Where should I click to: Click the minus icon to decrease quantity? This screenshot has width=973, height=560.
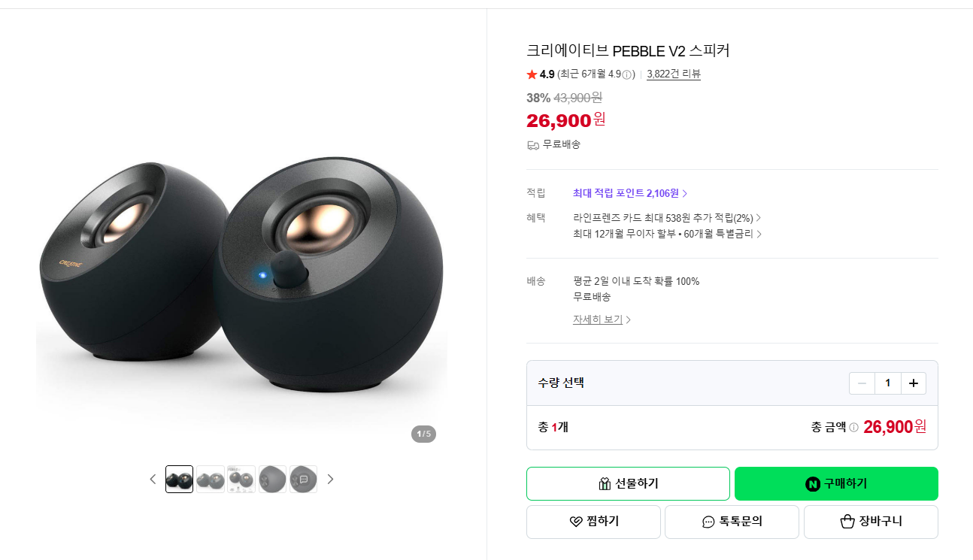pos(862,383)
